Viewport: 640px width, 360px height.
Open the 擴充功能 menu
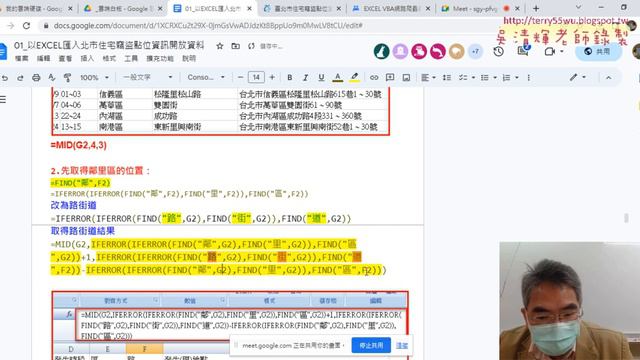pos(160,58)
